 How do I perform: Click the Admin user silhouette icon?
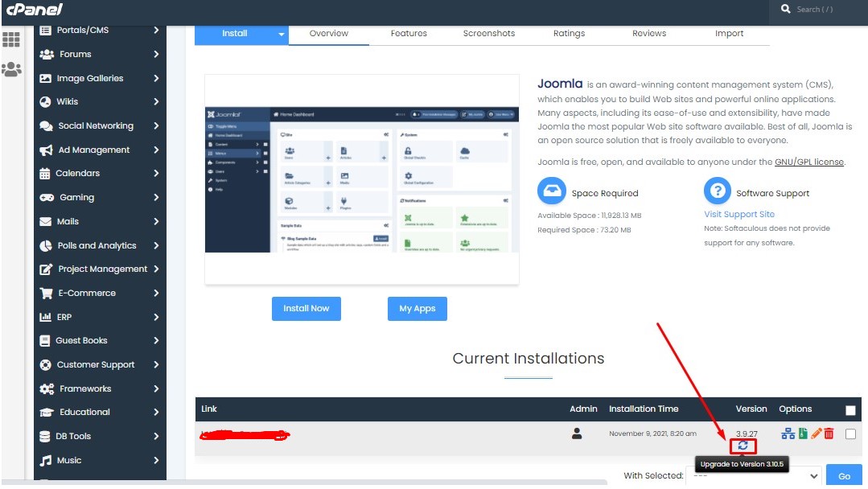point(577,434)
